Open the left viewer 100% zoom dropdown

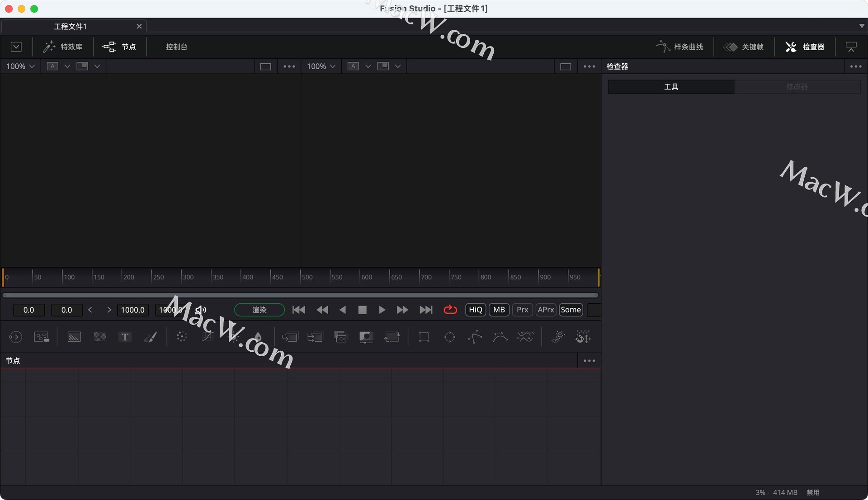coord(20,66)
